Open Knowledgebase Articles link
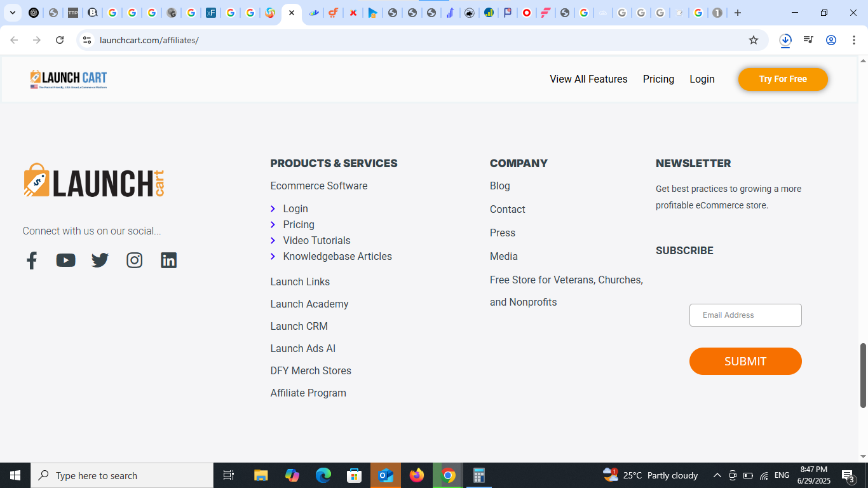 point(337,256)
